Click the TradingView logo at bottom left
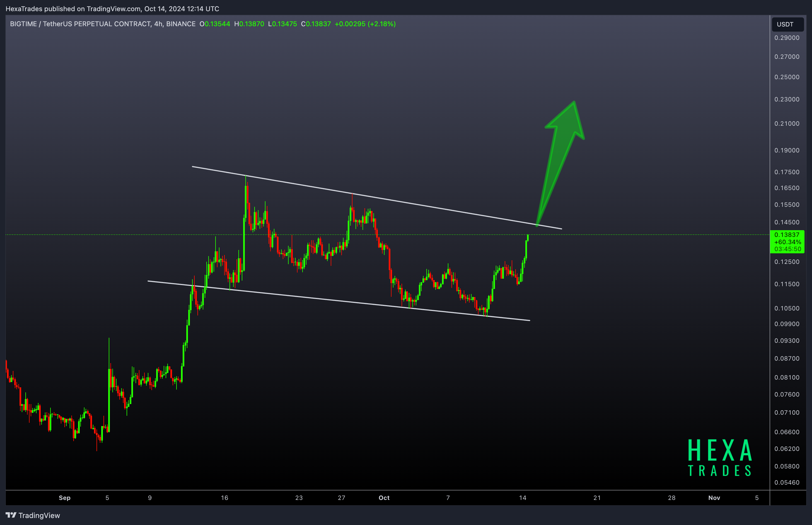Image resolution: width=812 pixels, height=525 pixels. [33, 515]
